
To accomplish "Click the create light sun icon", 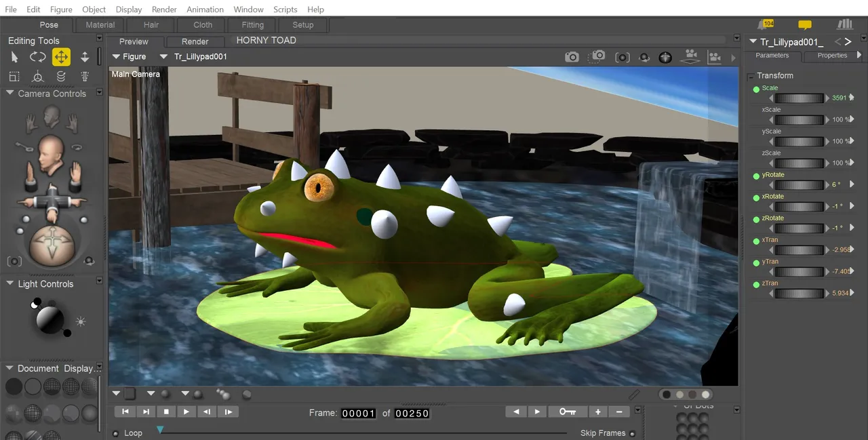I will (x=81, y=321).
